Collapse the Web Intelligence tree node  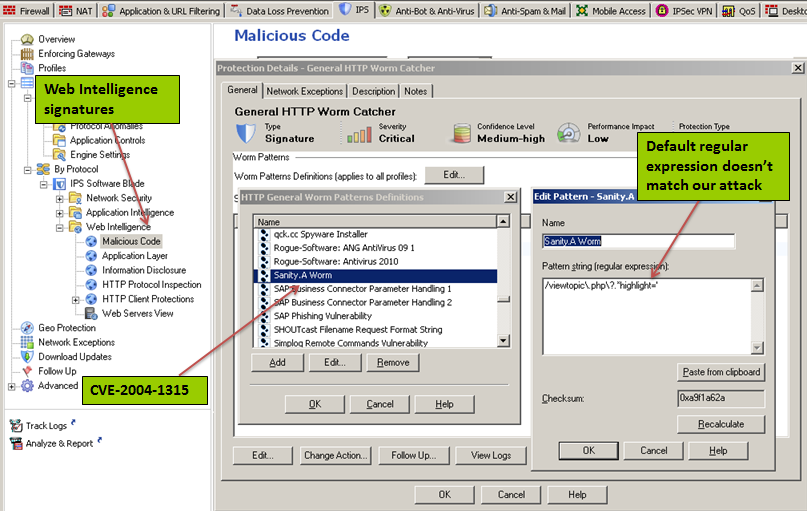tap(60, 227)
